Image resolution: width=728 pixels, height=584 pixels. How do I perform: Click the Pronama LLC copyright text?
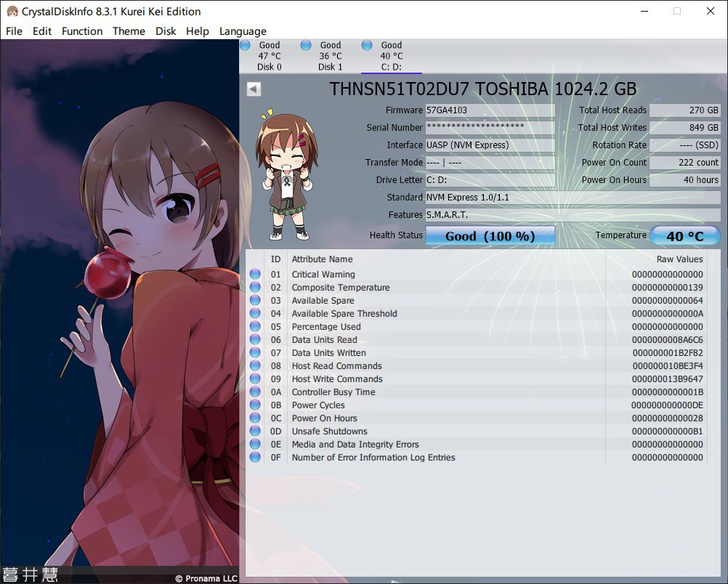(206, 578)
